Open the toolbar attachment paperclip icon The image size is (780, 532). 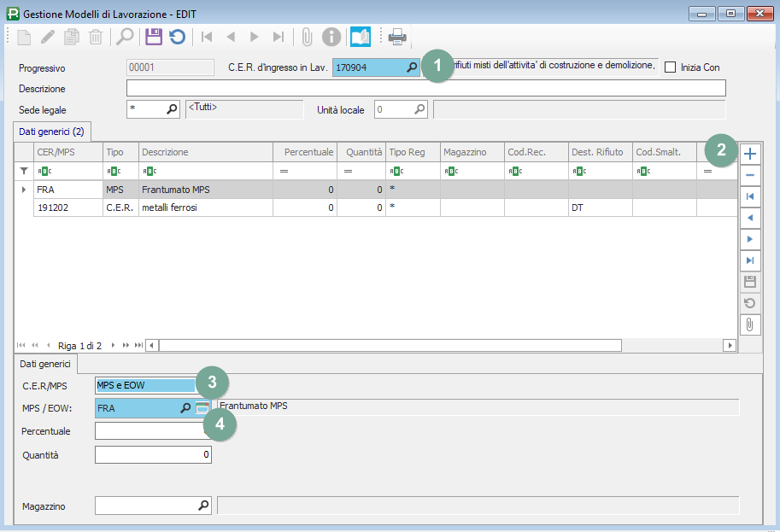pos(307,37)
